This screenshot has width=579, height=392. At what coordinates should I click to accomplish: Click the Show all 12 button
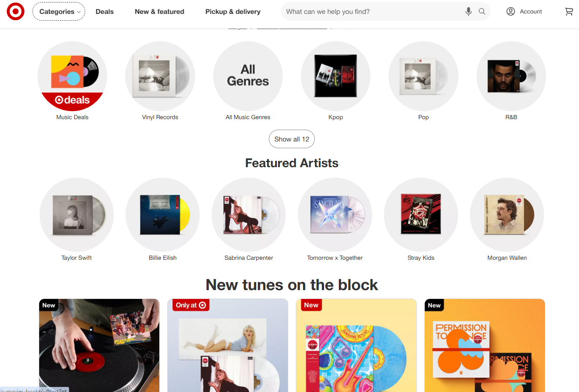292,139
